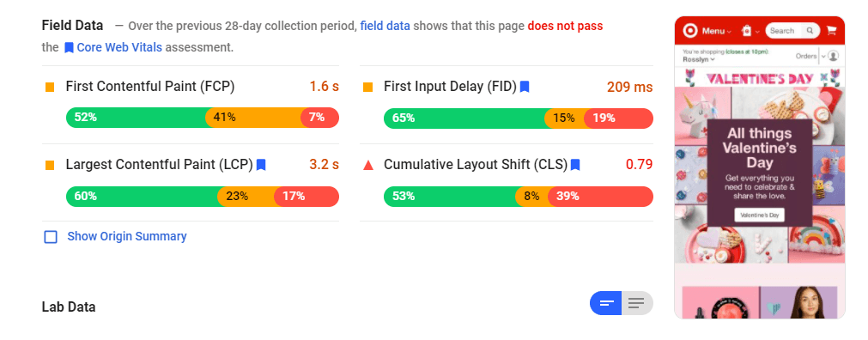Image resolution: width=868 pixels, height=340 pixels.
Task: Click the shopping cart icon in the preview
Action: click(x=831, y=31)
